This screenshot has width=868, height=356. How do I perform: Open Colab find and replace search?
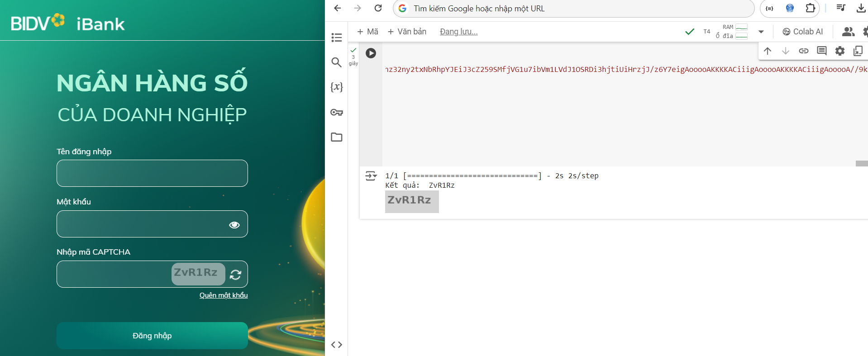click(x=336, y=62)
